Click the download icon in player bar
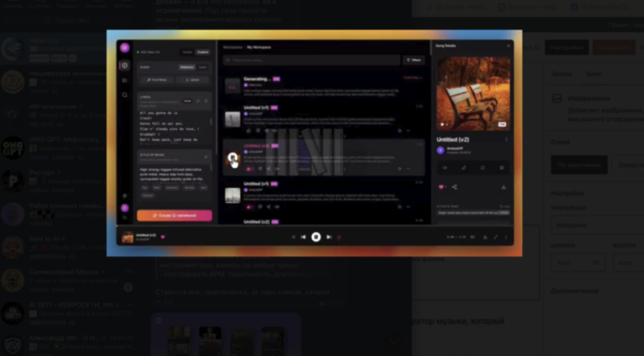The width and height of the screenshot is (644, 356). pyautogui.click(x=485, y=238)
